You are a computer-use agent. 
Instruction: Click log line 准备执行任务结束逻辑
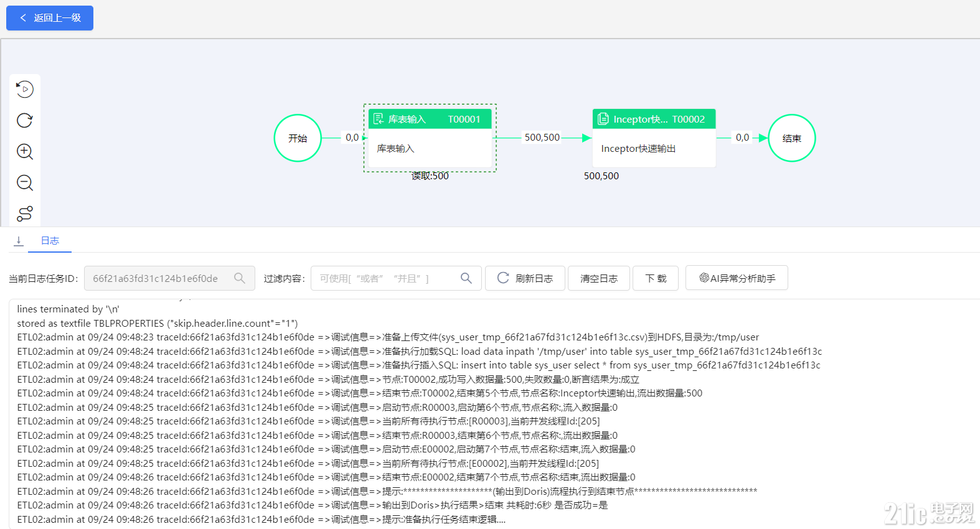[261, 520]
